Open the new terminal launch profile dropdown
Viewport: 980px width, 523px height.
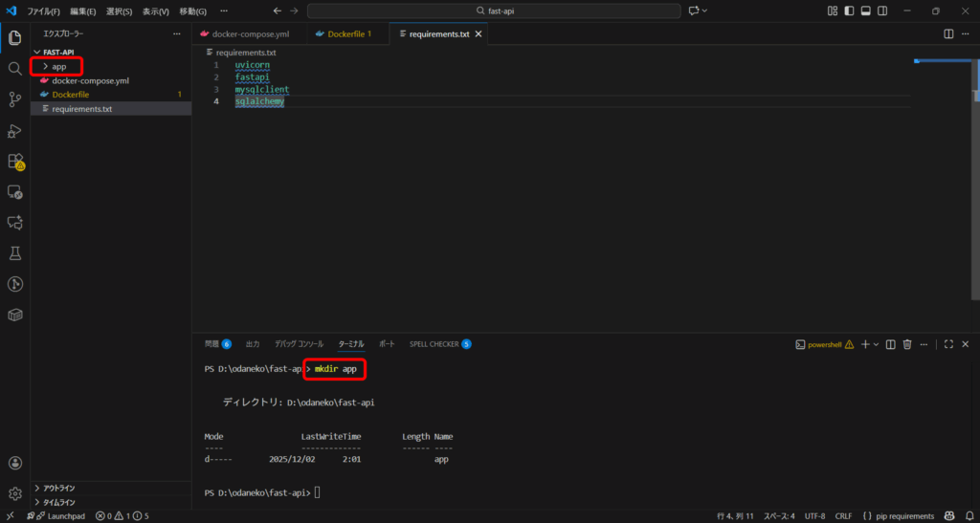pos(876,344)
